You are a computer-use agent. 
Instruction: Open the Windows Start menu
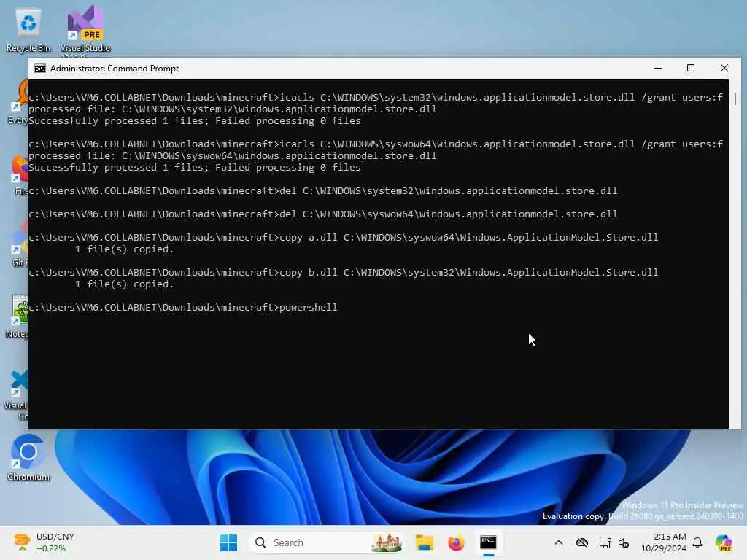coord(228,542)
